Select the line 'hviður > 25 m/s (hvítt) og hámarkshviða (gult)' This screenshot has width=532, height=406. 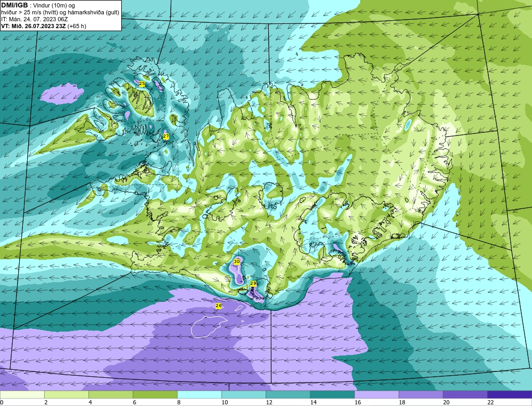click(x=60, y=13)
